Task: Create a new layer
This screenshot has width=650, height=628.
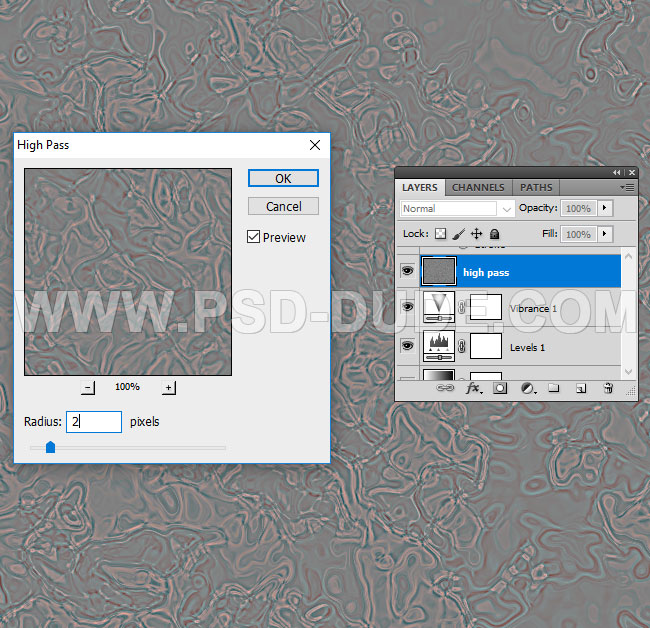Action: [581, 388]
